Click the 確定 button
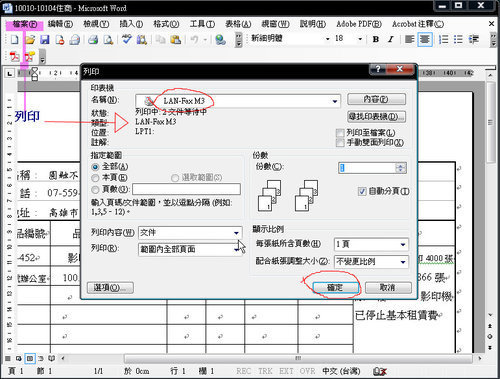Image resolution: width=500 pixels, height=379 pixels. click(x=335, y=288)
